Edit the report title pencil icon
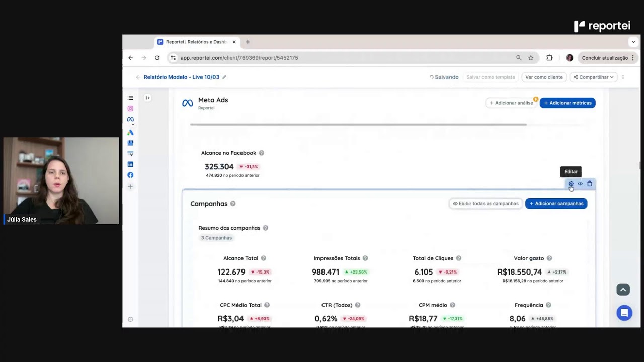Screen dimensions: 644x362 point(224,77)
